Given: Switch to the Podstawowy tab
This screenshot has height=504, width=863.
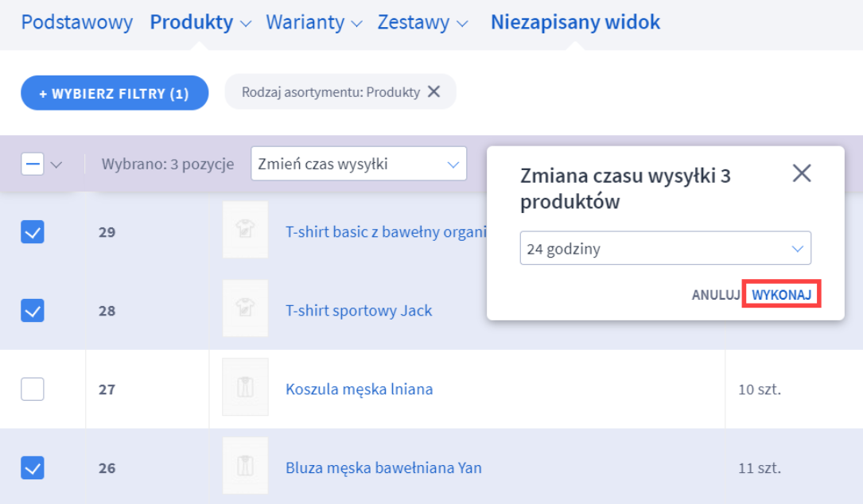Looking at the screenshot, I should (76, 22).
